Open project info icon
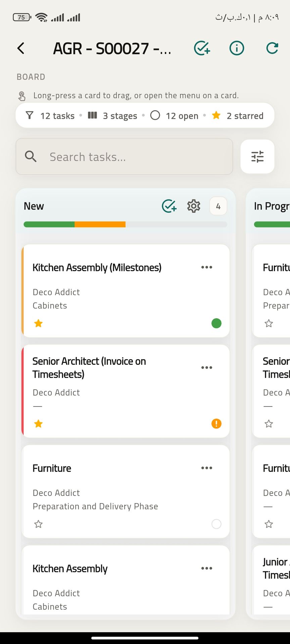This screenshot has width=290, height=644. [237, 48]
